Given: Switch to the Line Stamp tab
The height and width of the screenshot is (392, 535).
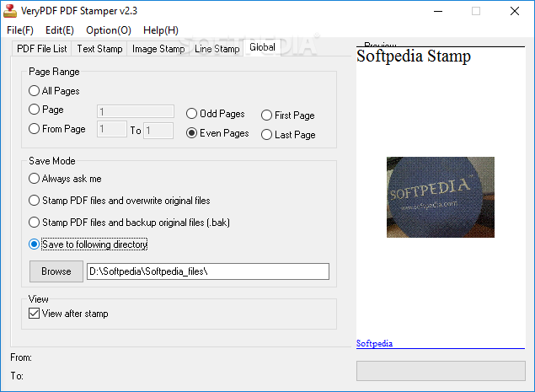Looking at the screenshot, I should [x=217, y=49].
